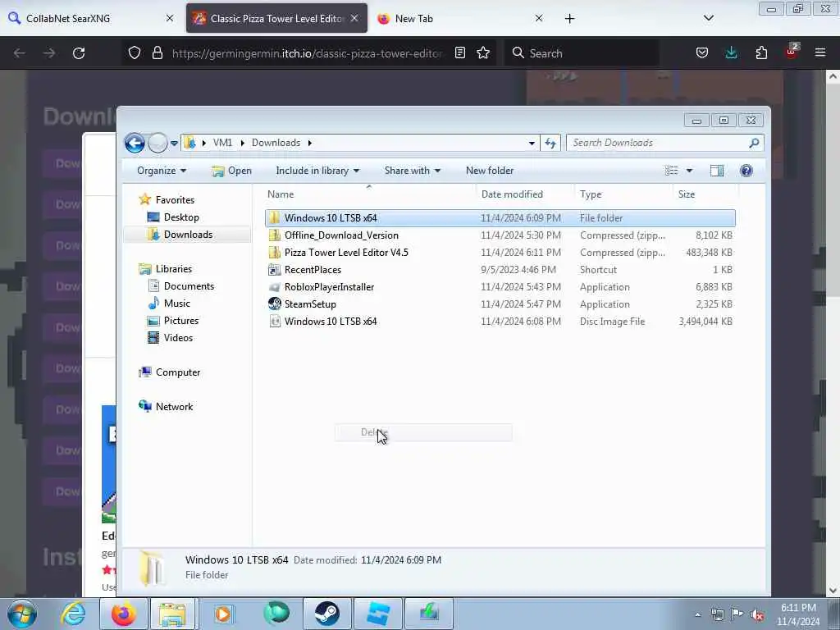This screenshot has height=630, width=840.
Task: Open the view options dropdown arrow
Action: coord(689,171)
